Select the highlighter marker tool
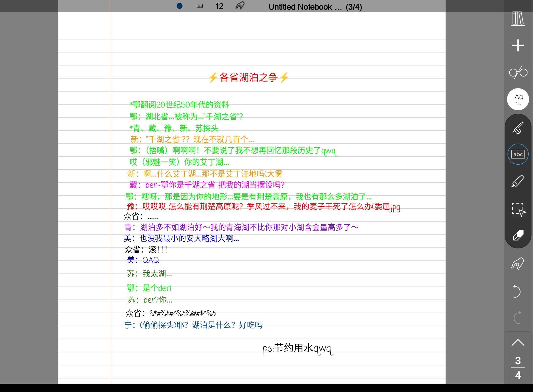This screenshot has height=392, width=533. pyautogui.click(x=518, y=181)
